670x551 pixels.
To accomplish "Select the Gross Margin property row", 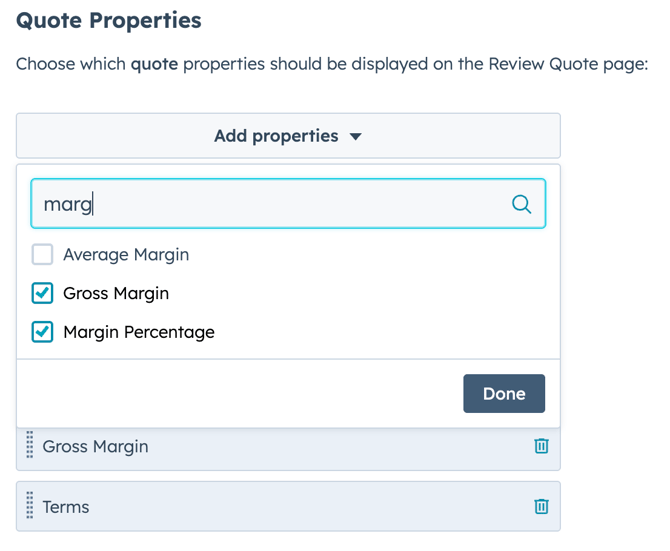I will click(280, 446).
